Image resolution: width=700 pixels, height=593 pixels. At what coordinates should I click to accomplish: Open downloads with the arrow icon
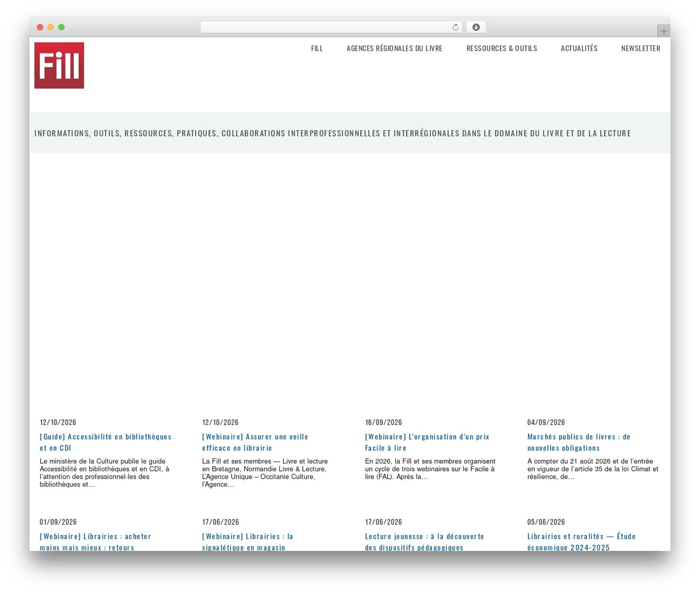coord(476,27)
